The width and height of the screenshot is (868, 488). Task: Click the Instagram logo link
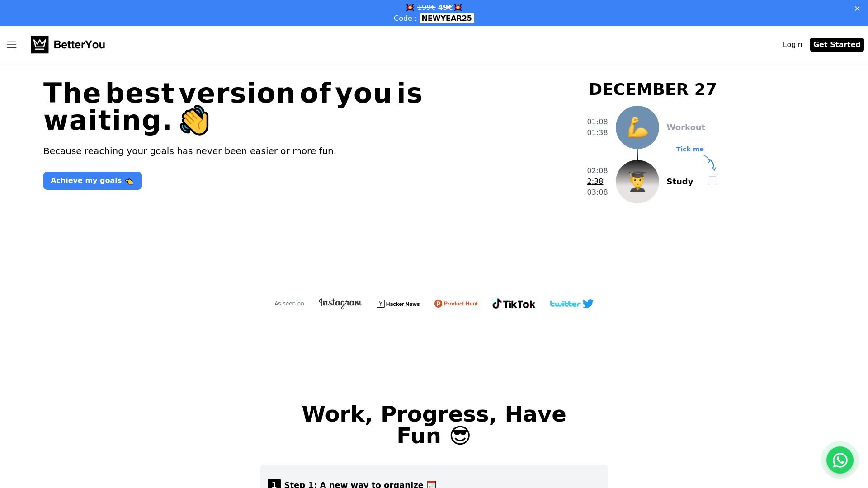click(x=340, y=303)
